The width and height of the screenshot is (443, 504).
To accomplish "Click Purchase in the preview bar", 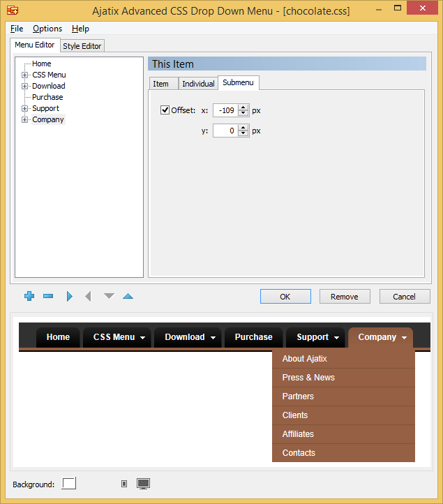I will point(254,337).
